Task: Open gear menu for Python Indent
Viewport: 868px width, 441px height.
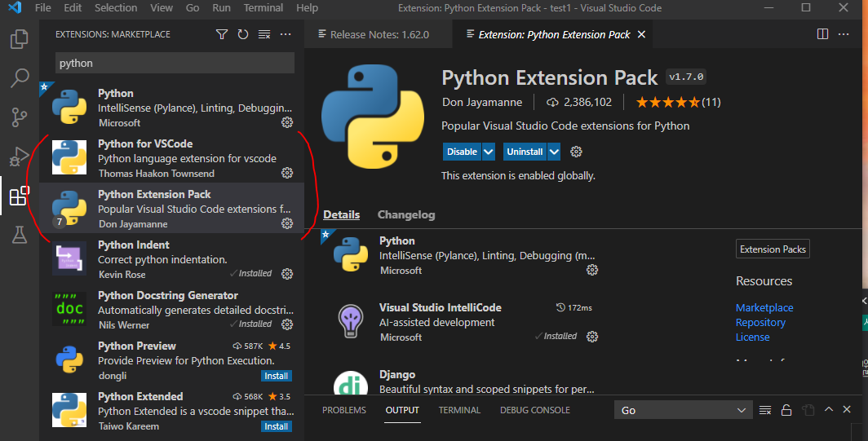Action: [287, 274]
